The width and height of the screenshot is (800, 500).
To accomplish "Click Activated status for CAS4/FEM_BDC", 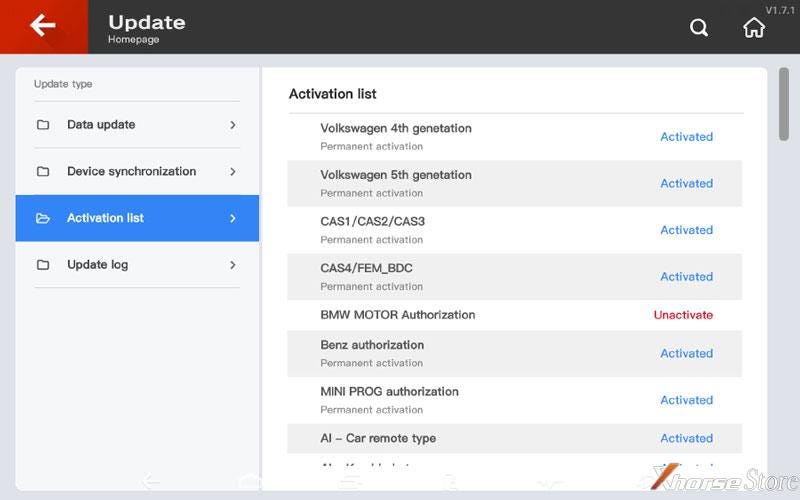I will (686, 277).
